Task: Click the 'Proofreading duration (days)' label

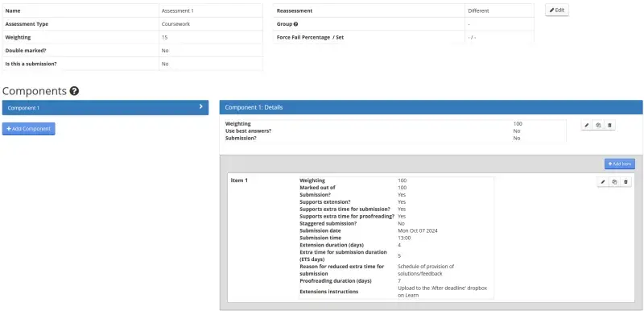Action: click(x=336, y=281)
